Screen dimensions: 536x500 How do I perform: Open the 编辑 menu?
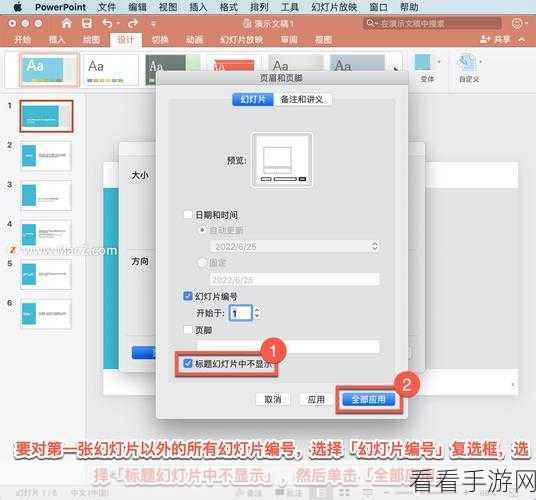pyautogui.click(x=137, y=7)
